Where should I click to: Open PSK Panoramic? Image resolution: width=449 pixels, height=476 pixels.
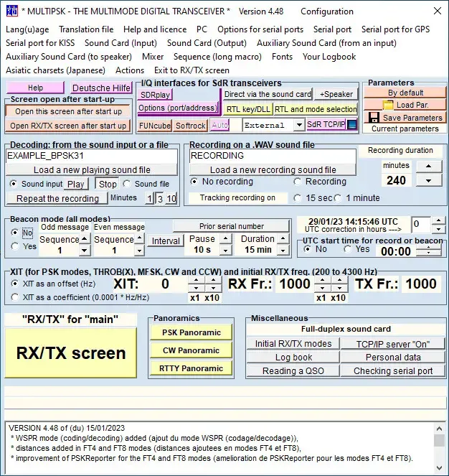191,332
